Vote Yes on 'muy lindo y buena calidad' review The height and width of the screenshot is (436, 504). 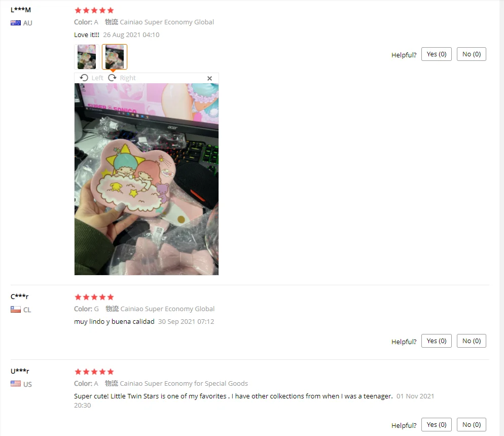coord(437,341)
